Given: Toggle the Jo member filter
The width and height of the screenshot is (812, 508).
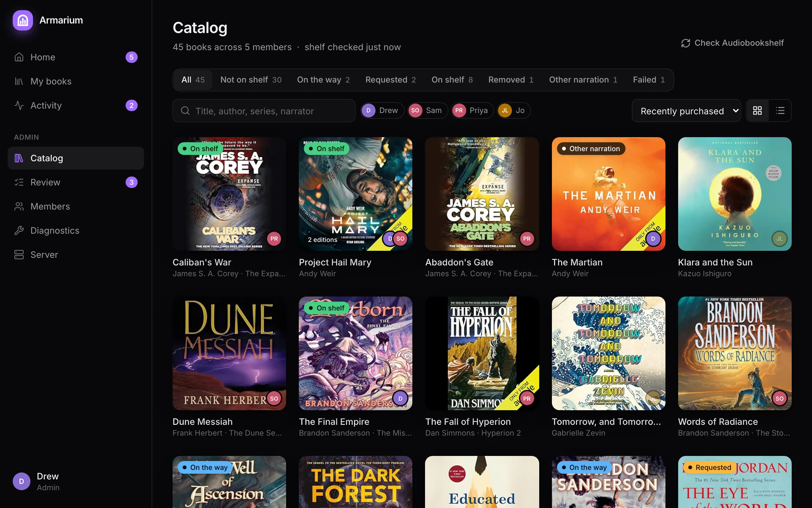Looking at the screenshot, I should tap(514, 110).
